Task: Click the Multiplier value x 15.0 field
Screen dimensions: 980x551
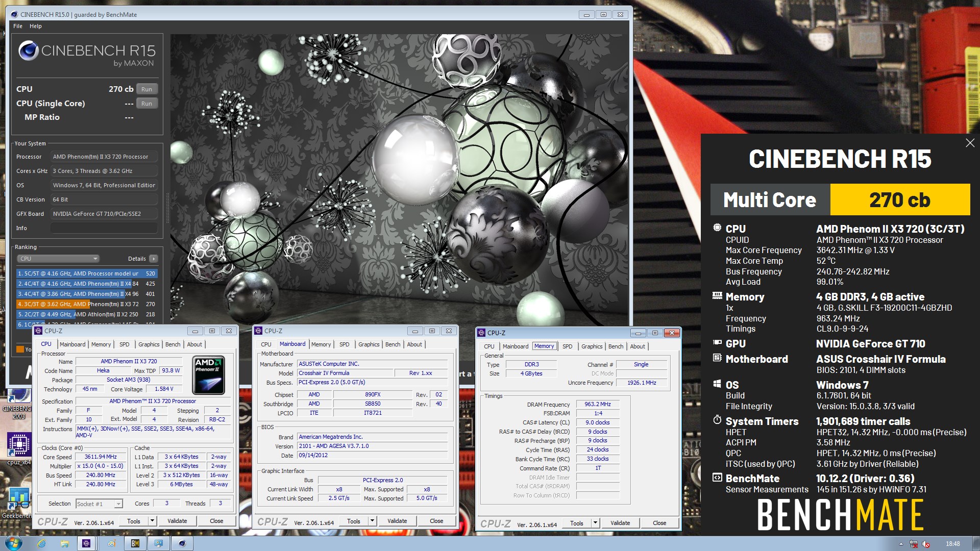Action: click(x=101, y=466)
